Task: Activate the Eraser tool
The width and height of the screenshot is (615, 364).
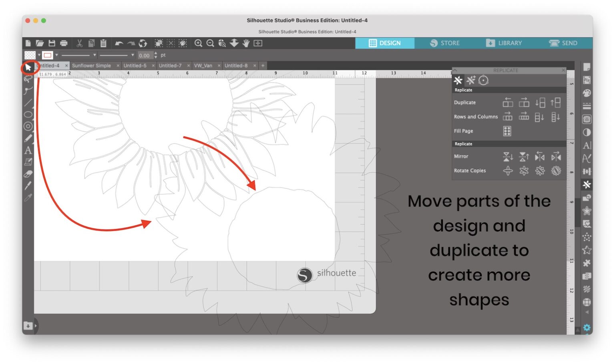Action: pos(28,173)
